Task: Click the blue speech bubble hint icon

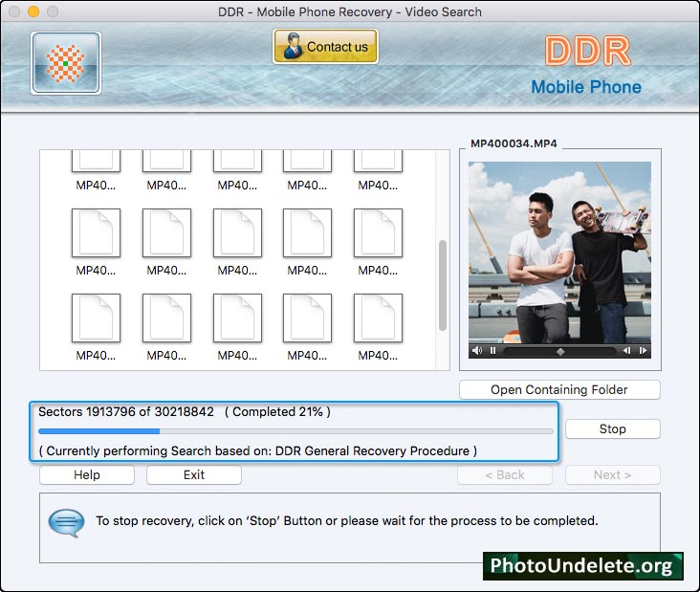Action: pyautogui.click(x=66, y=522)
